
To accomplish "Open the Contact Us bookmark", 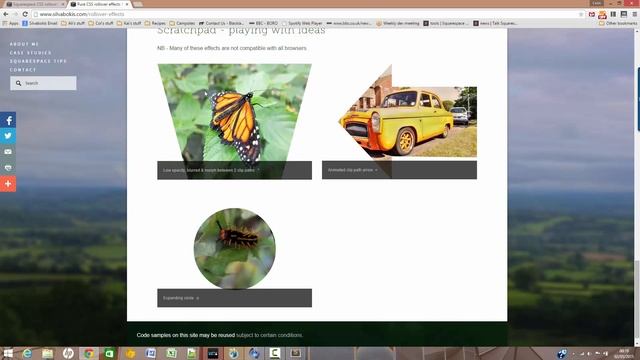I will tap(221, 23).
